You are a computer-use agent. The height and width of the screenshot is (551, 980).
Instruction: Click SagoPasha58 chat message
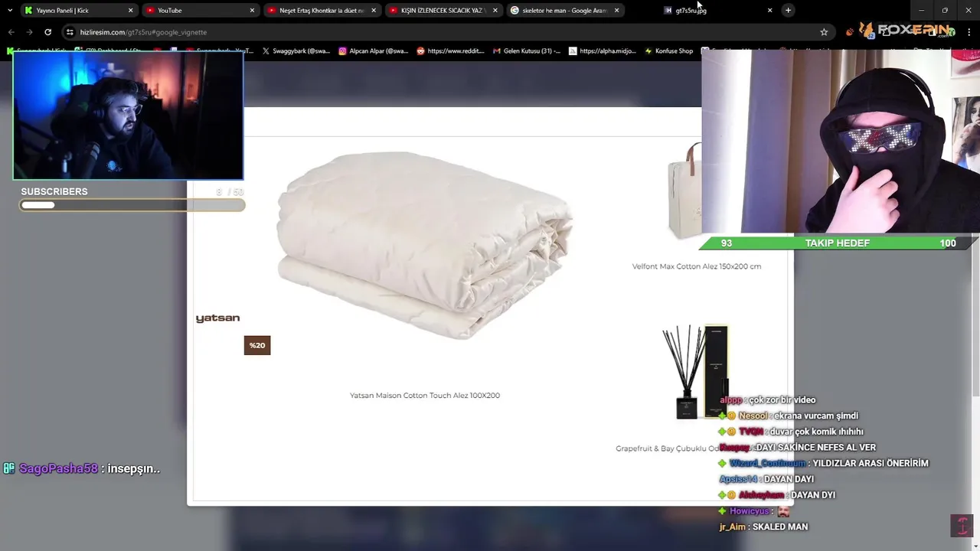[81, 468]
